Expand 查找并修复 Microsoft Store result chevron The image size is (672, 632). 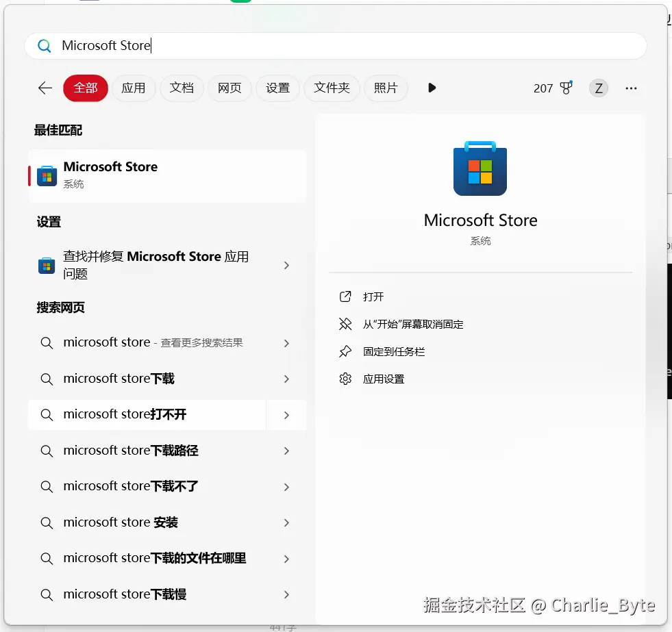287,266
